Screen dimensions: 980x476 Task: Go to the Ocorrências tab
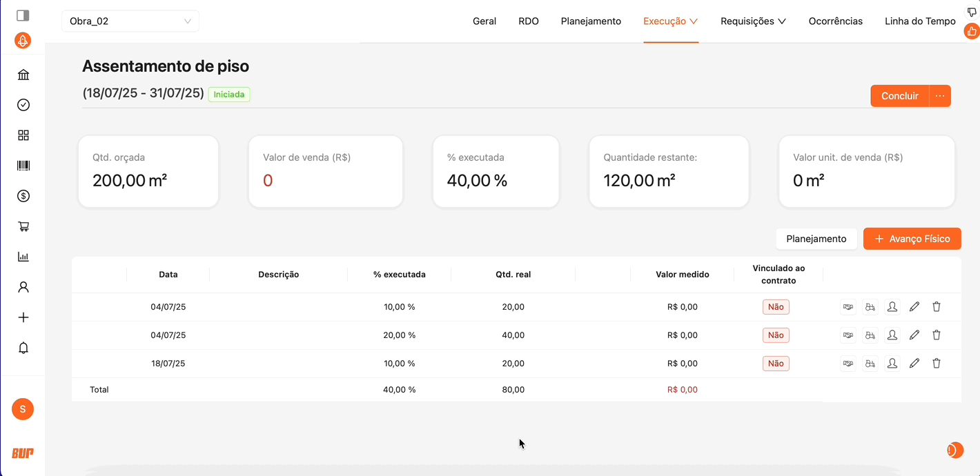click(836, 21)
